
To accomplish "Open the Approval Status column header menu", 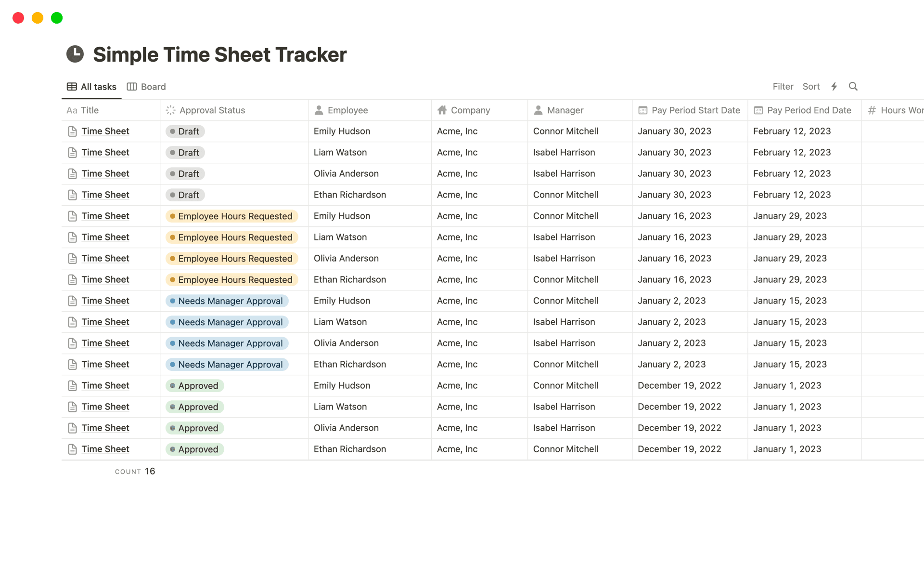I will (x=212, y=110).
